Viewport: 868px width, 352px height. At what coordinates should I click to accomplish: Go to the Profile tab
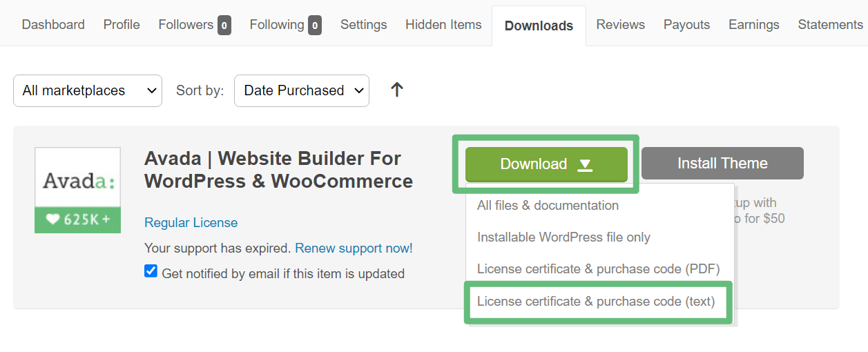[x=122, y=25]
